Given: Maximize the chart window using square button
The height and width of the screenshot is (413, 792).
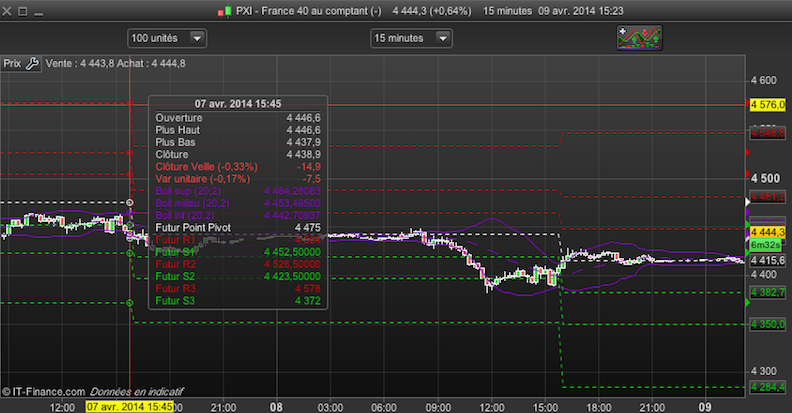Looking at the screenshot, I should pyautogui.click(x=23, y=11).
